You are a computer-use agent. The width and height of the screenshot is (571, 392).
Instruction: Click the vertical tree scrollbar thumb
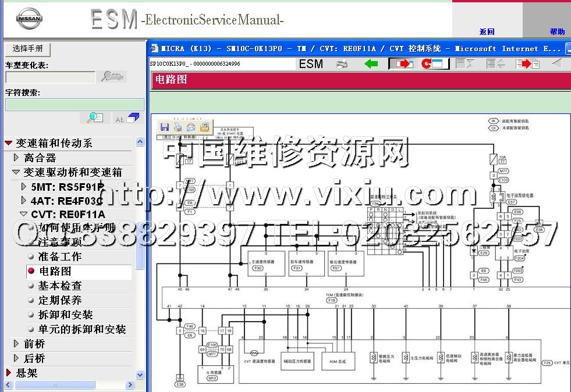(x=140, y=245)
